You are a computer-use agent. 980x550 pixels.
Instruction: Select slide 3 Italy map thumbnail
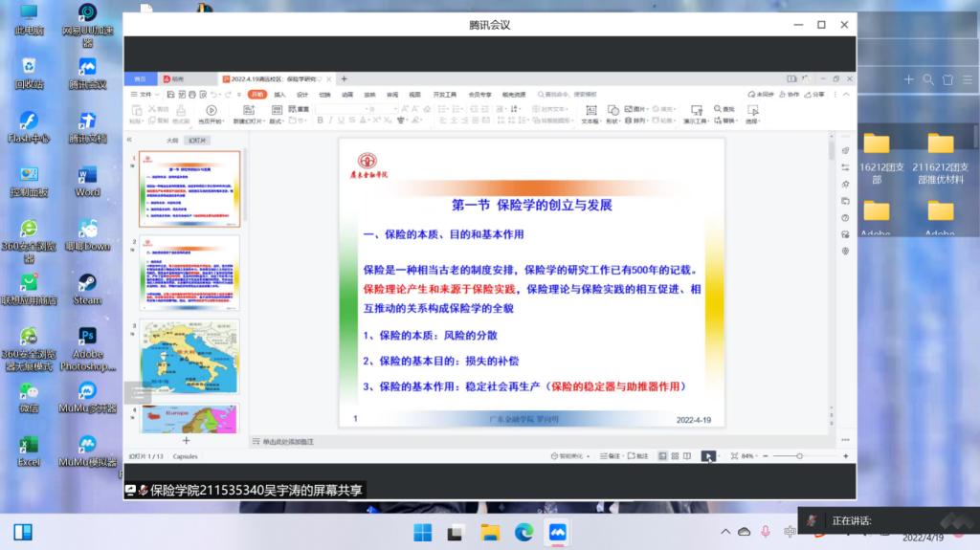189,357
